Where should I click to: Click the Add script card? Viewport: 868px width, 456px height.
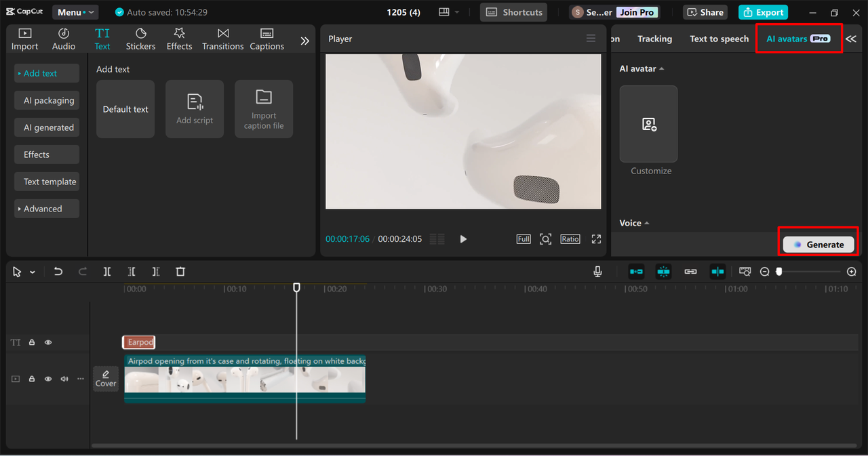coord(195,109)
